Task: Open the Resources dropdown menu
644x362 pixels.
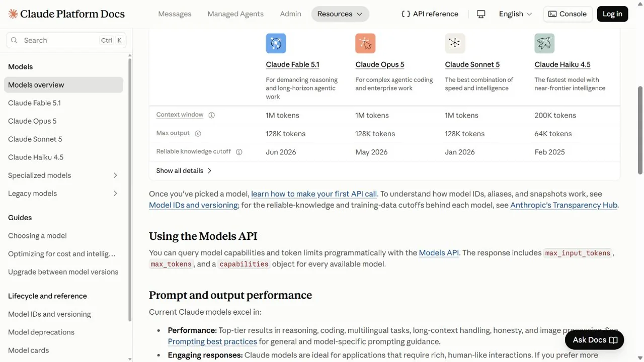Action: [340, 14]
